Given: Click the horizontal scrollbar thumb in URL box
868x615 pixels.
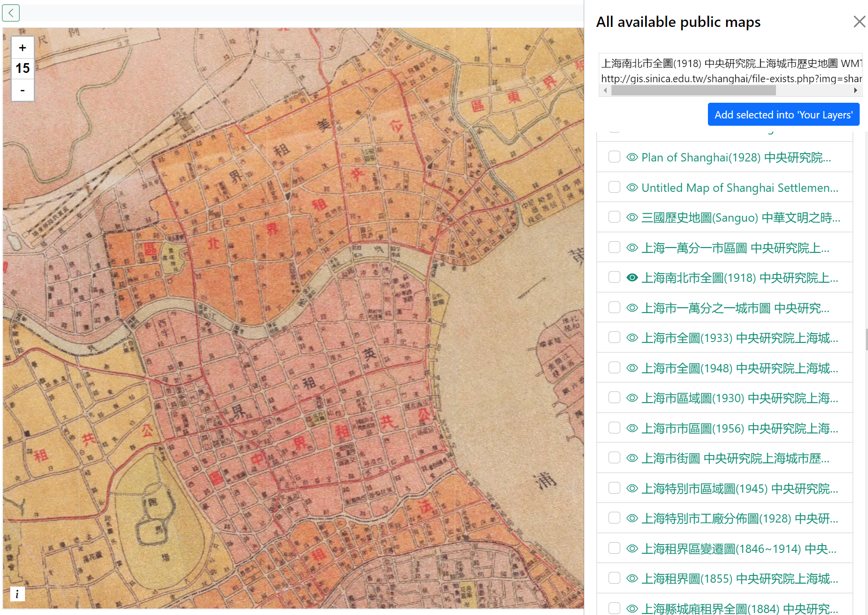Looking at the screenshot, I should 693,90.
